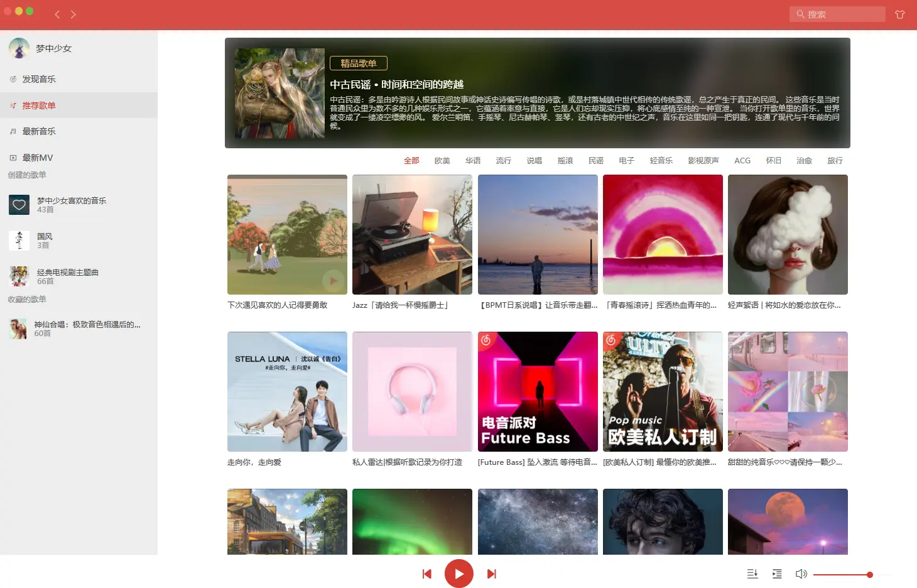Image resolution: width=917 pixels, height=588 pixels.
Task: Open the 青春摇滚诗 playlist cover
Action: click(663, 234)
